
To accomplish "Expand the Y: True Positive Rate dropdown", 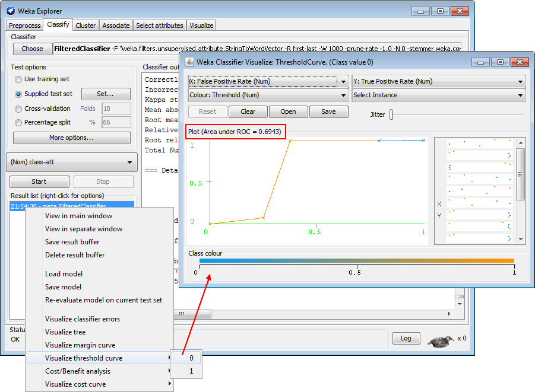I will point(439,82).
